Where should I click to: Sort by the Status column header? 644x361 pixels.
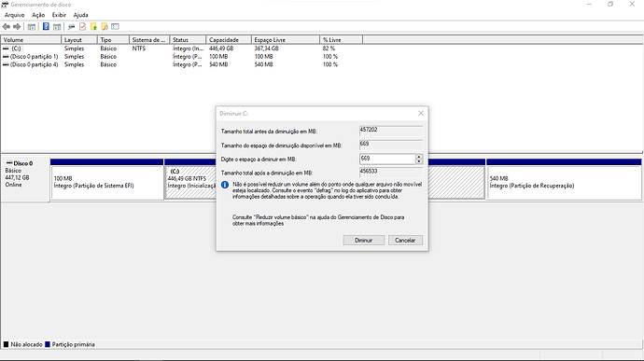(188, 40)
